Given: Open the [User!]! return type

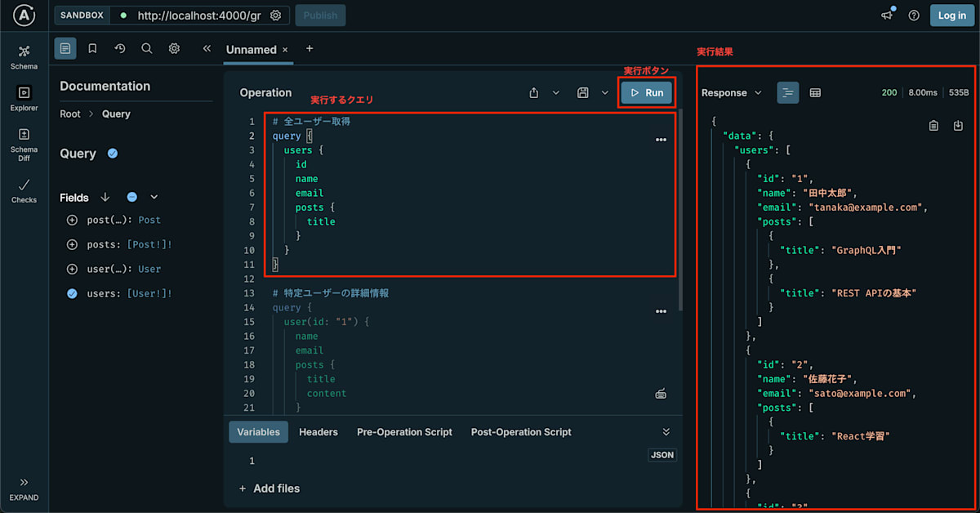Looking at the screenshot, I should pyautogui.click(x=149, y=293).
